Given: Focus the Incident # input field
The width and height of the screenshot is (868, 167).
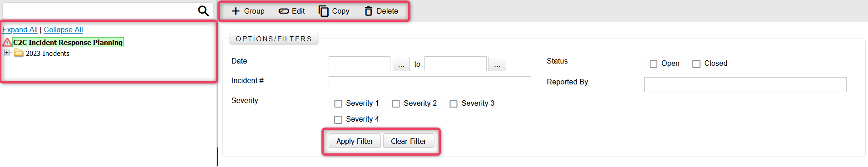Looking at the screenshot, I should [x=429, y=83].
